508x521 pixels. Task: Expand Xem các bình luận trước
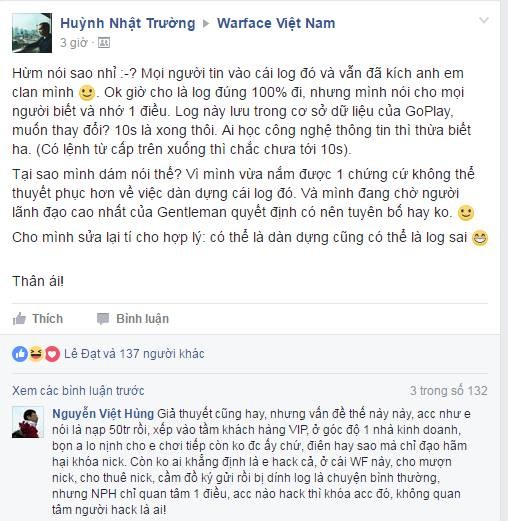(x=78, y=391)
